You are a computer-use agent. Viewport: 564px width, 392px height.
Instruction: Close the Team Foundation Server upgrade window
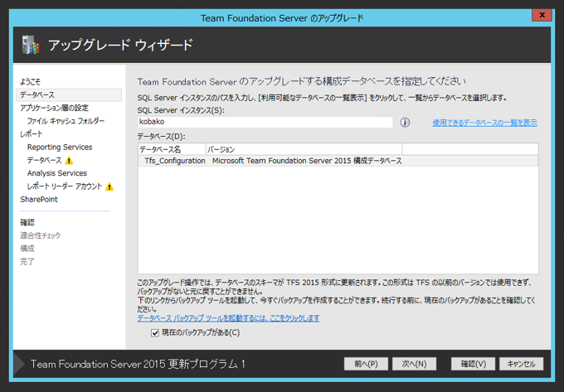click(542, 15)
